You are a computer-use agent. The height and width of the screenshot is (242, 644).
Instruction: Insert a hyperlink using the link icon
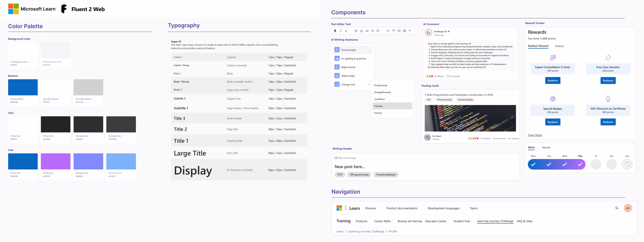(x=388, y=31)
